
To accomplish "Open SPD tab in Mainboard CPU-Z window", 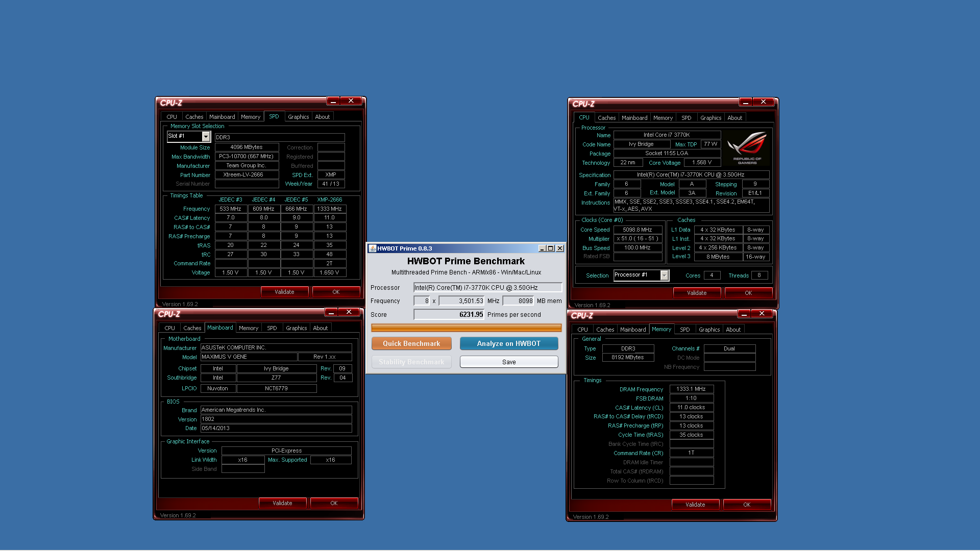I will tap(272, 328).
